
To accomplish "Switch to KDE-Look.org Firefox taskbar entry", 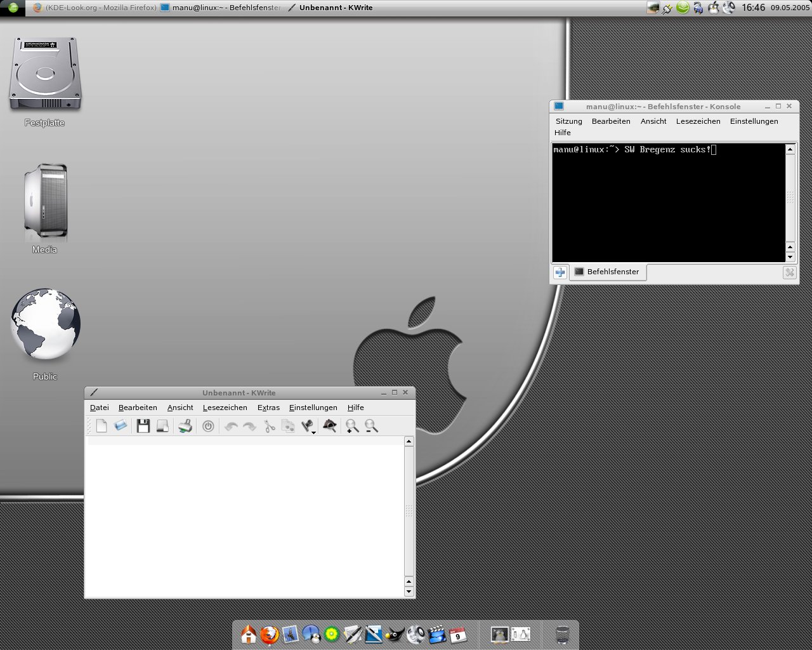I will (95, 8).
